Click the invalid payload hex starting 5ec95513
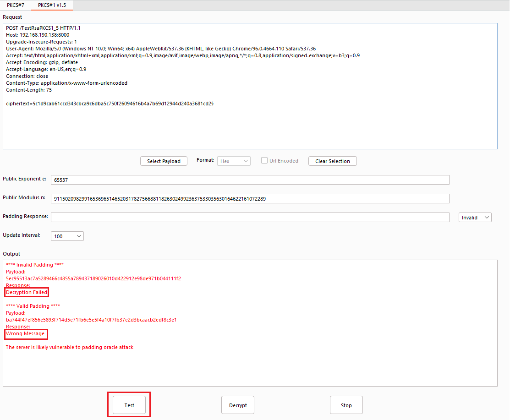510x420 pixels. [x=93, y=278]
